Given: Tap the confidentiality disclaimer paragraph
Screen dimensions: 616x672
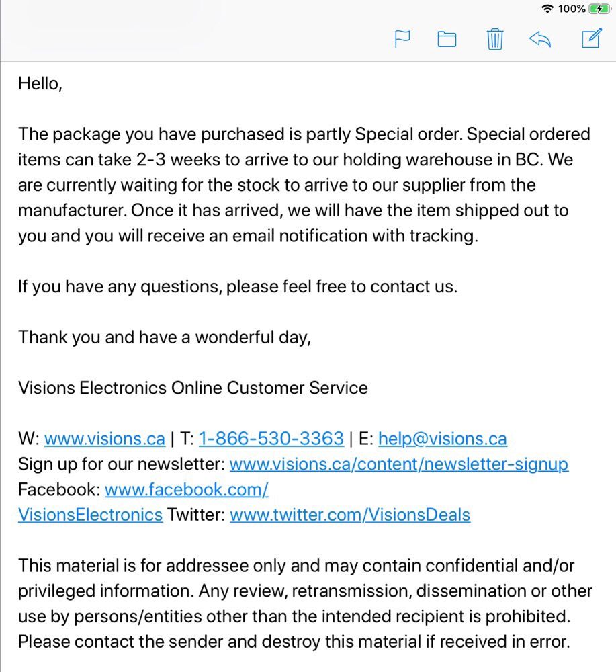Looking at the screenshot, I should pyautogui.click(x=304, y=604).
